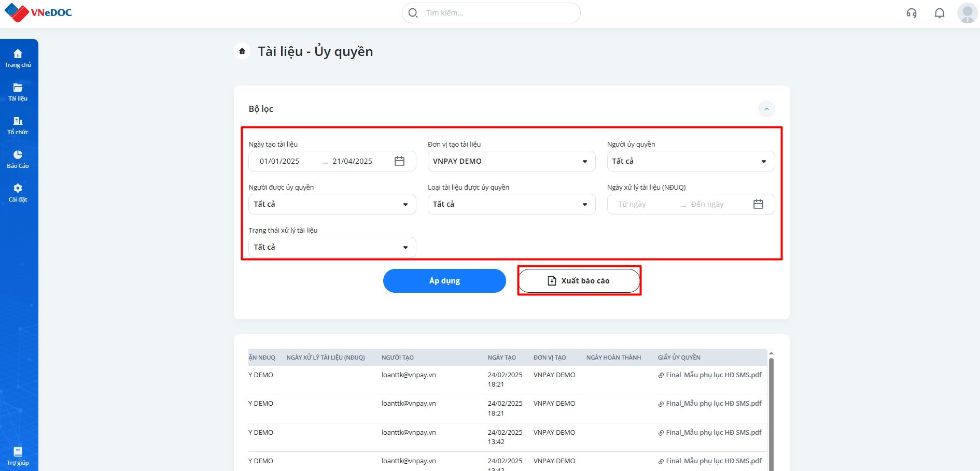
Task: Open the Trợ giúp help item
Action: click(18, 456)
